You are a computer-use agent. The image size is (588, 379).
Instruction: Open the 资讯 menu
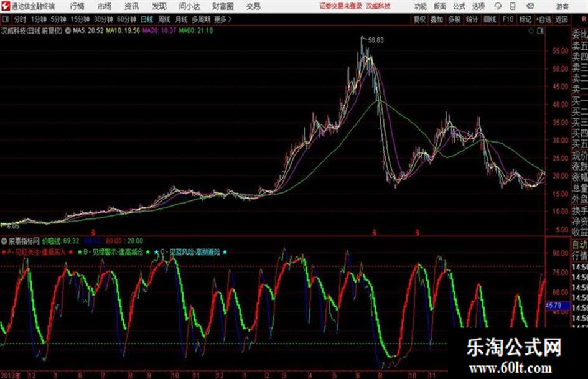click(x=132, y=6)
